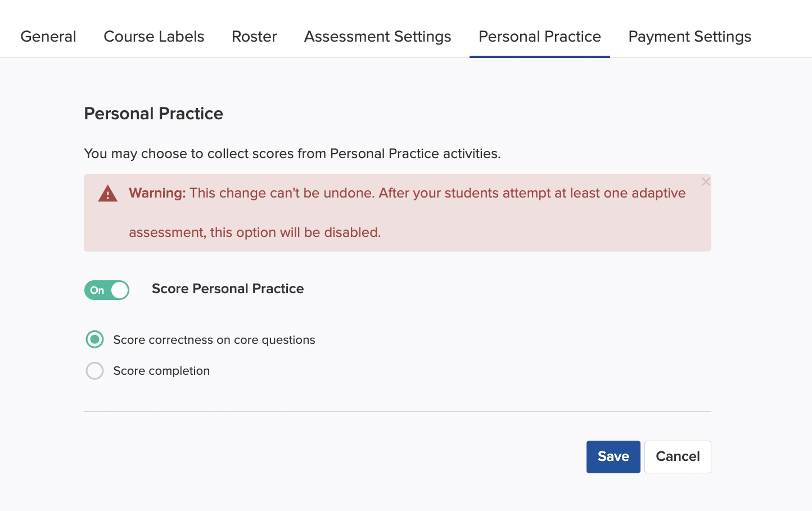Viewport: 812px width, 511px height.
Task: Click the Score completion label text
Action: click(x=161, y=371)
